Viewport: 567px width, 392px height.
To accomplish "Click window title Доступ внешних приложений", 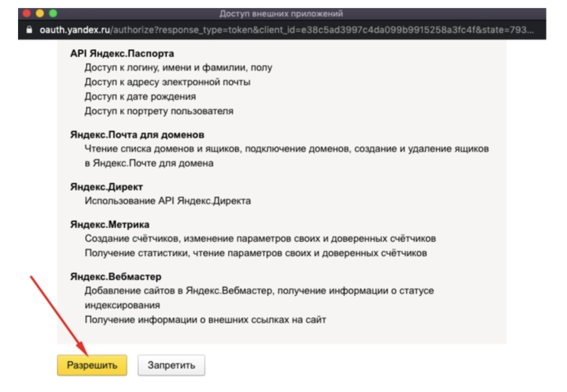I will click(x=281, y=14).
